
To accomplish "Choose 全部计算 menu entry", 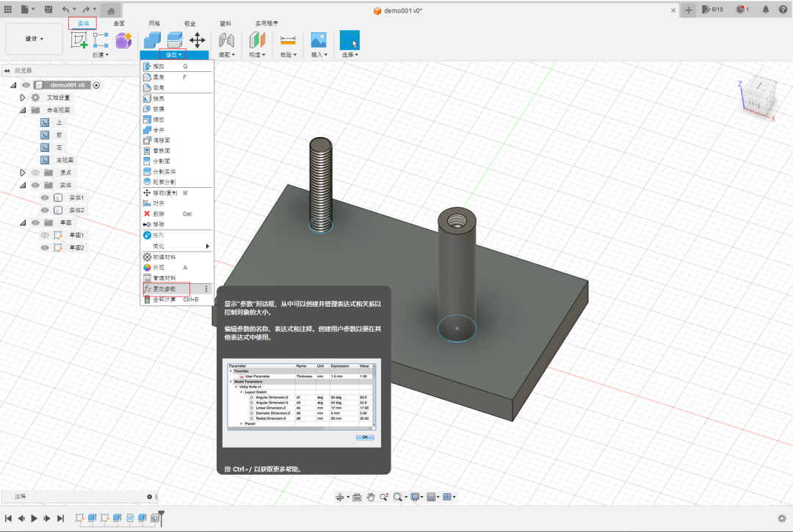I will (x=177, y=299).
